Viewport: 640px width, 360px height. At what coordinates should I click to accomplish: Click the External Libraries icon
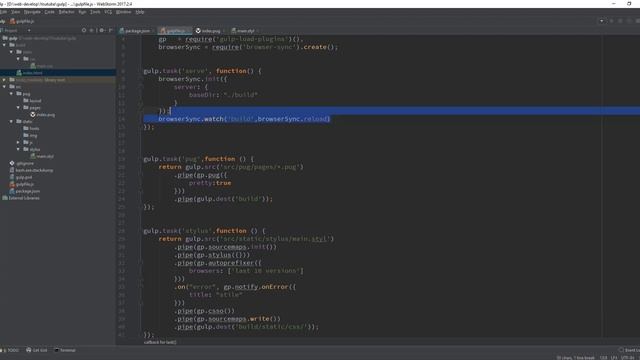(5, 198)
